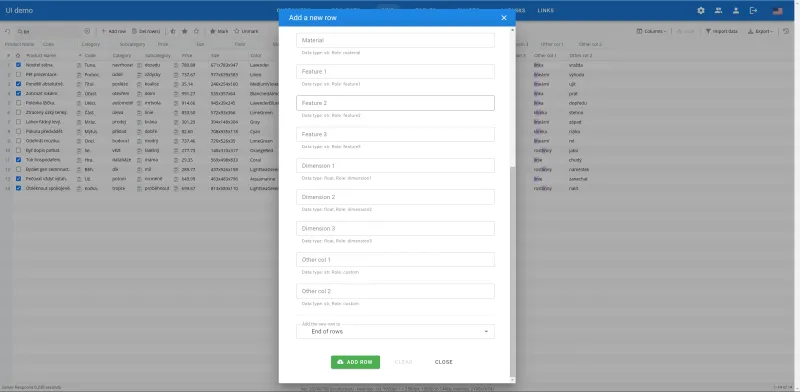Open settings via the gear icon

[701, 11]
